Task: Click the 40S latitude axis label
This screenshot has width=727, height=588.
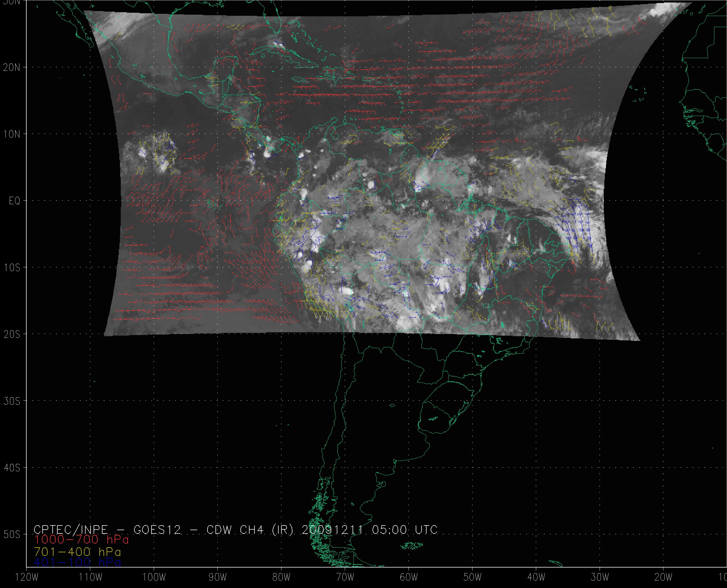Action: pyautogui.click(x=12, y=468)
